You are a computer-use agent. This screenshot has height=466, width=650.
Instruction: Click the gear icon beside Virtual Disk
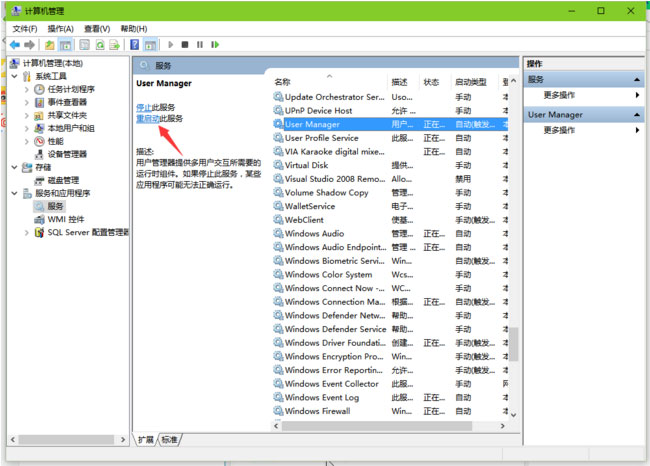(x=278, y=165)
